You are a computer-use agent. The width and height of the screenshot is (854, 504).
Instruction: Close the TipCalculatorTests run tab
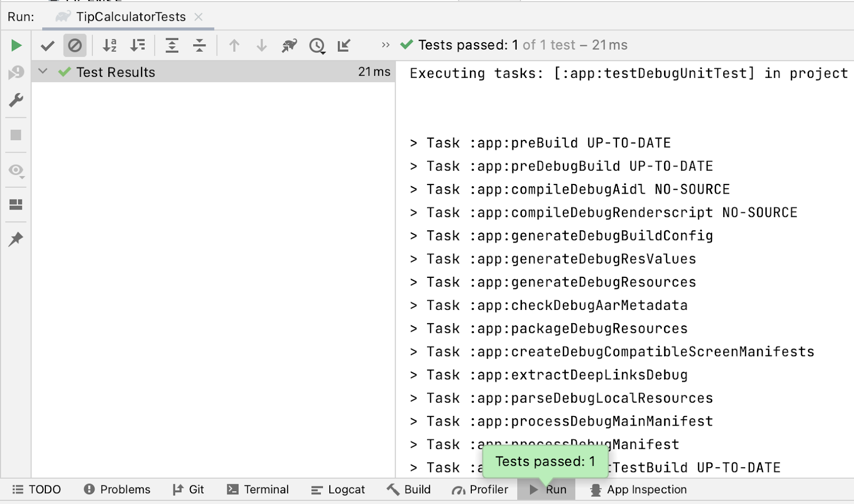click(x=199, y=17)
